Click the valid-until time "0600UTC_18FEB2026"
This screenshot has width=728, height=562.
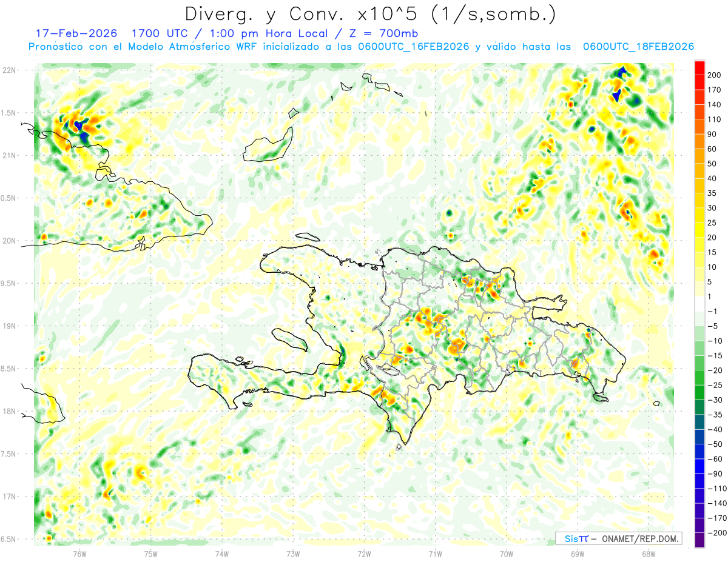[638, 47]
